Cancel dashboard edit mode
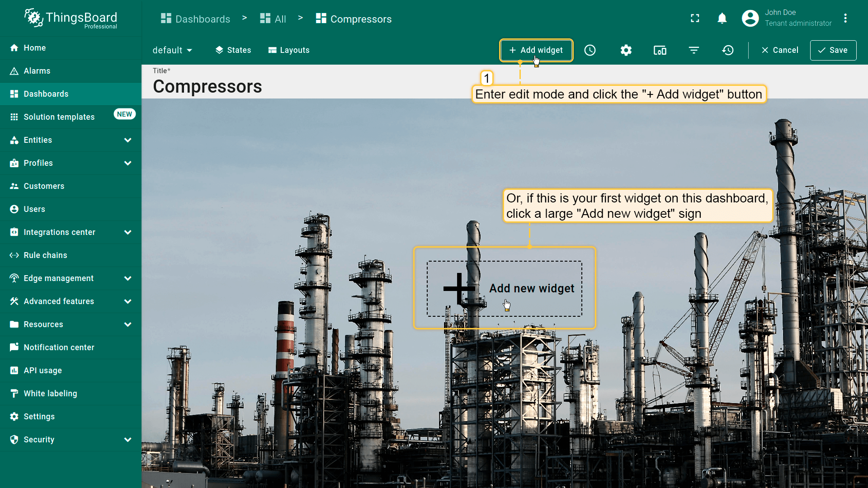868x488 pixels. (x=780, y=50)
